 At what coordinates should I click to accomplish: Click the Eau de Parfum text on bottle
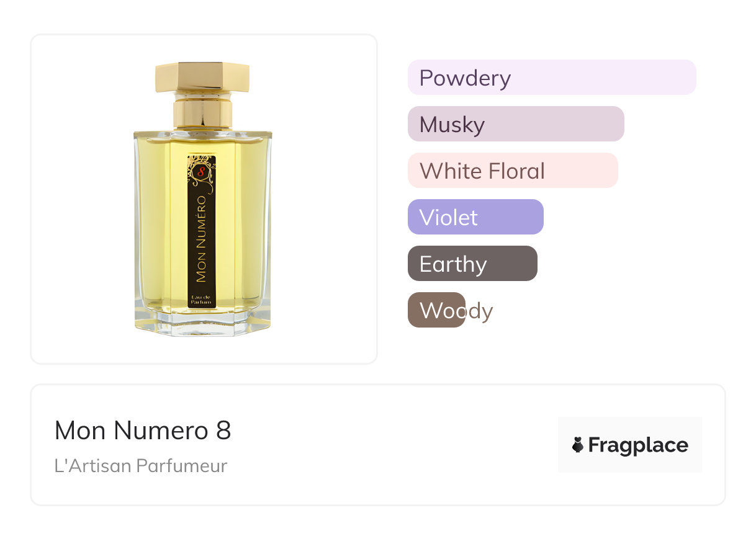pyautogui.click(x=202, y=299)
